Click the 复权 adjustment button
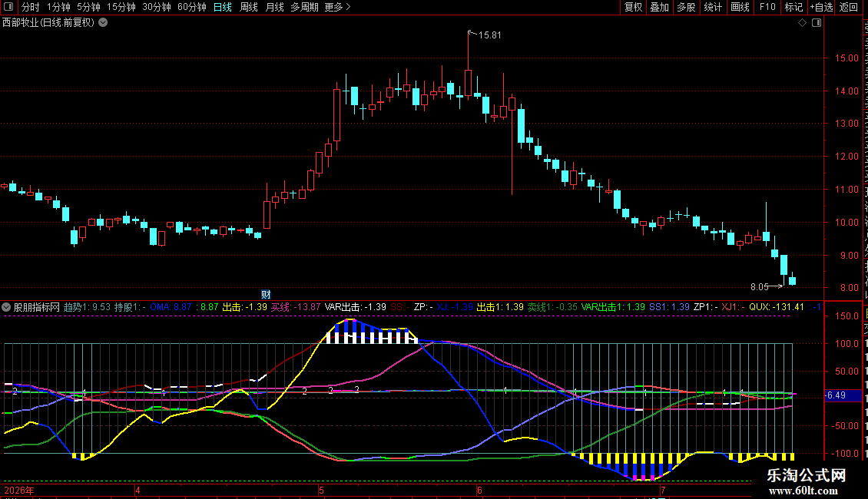Image resolution: width=868 pixels, height=499 pixels. 633,7
